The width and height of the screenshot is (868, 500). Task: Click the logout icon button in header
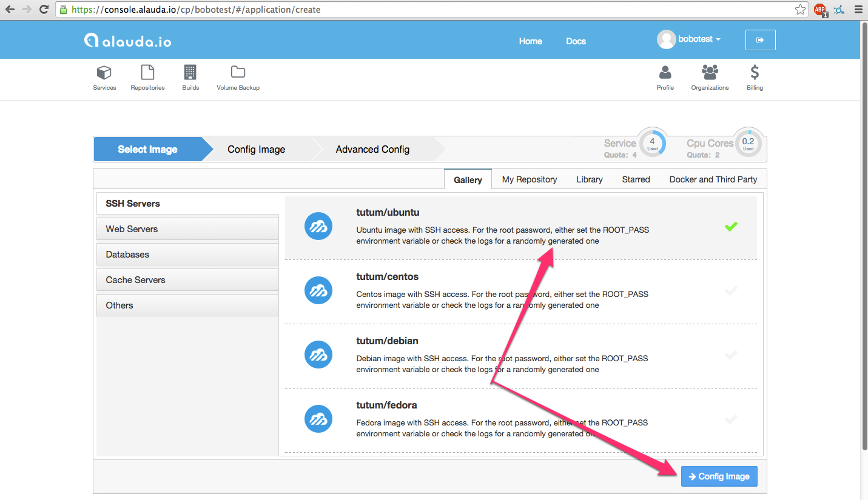tap(760, 40)
